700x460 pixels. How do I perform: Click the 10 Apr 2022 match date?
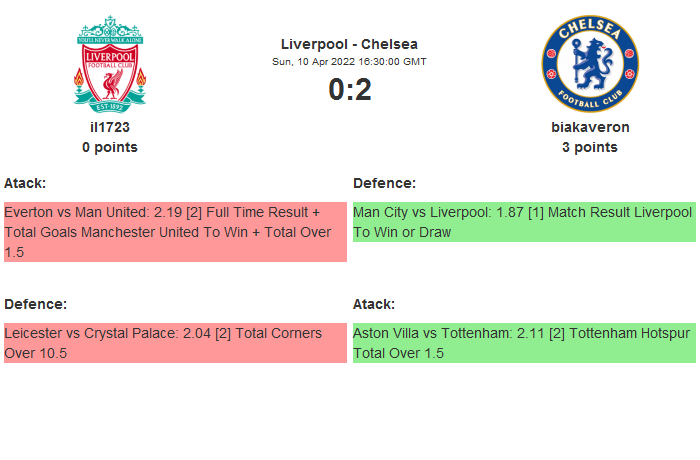[349, 61]
